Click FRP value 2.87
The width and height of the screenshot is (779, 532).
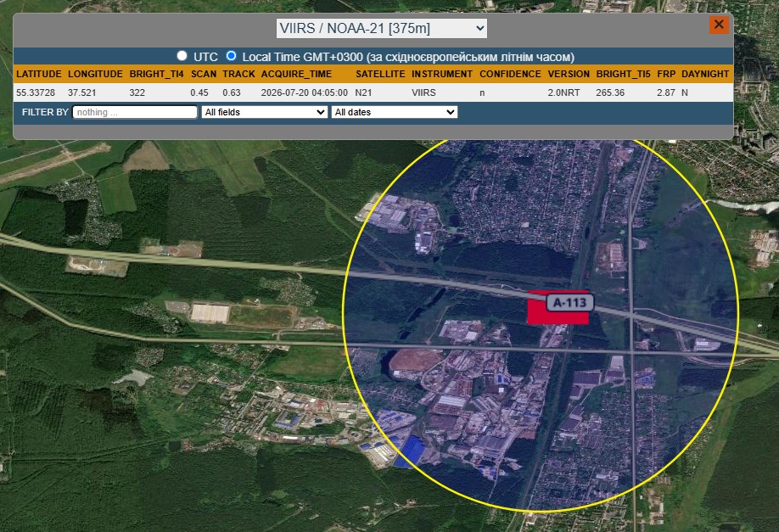point(666,92)
